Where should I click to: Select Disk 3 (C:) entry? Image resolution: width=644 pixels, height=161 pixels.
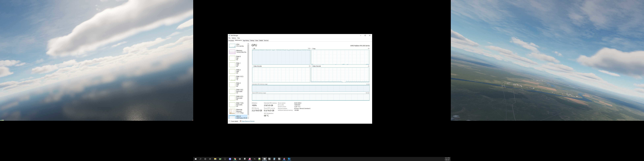(x=238, y=78)
